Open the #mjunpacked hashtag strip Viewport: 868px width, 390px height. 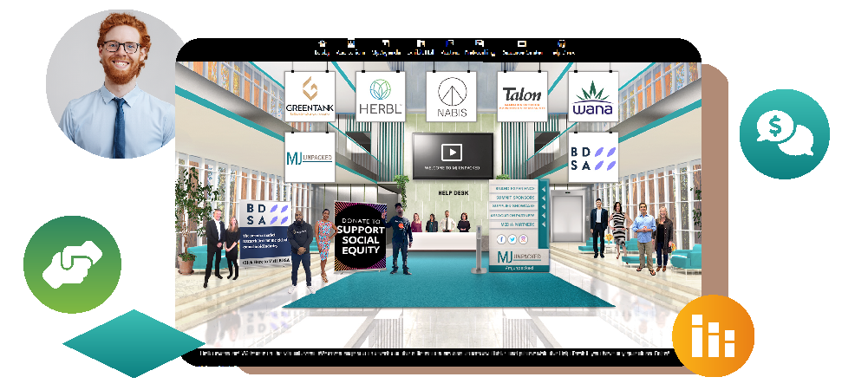519,268
